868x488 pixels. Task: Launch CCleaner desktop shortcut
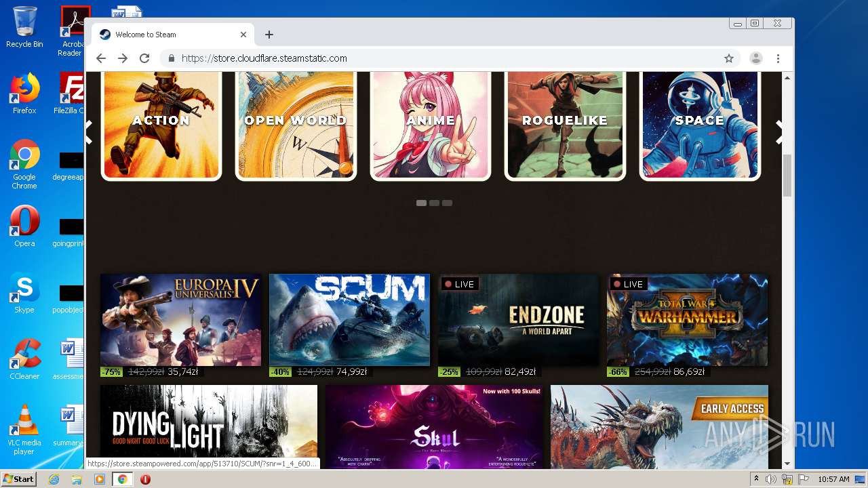[24, 359]
